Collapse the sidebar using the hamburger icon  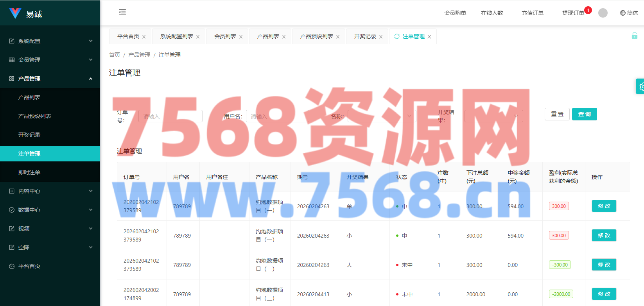[x=122, y=12]
